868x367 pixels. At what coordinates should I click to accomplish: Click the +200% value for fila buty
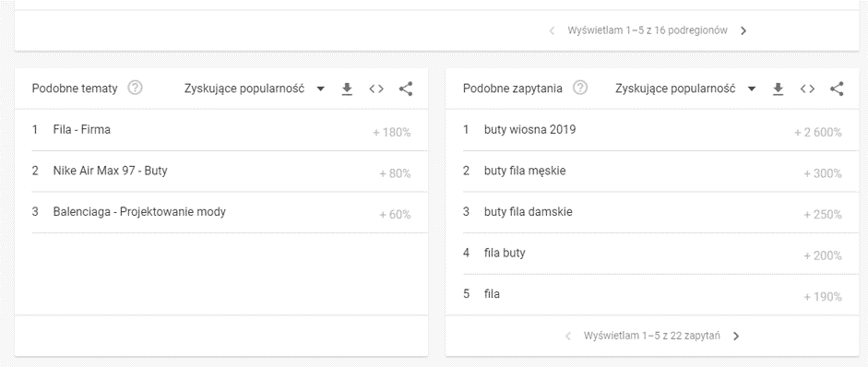823,255
